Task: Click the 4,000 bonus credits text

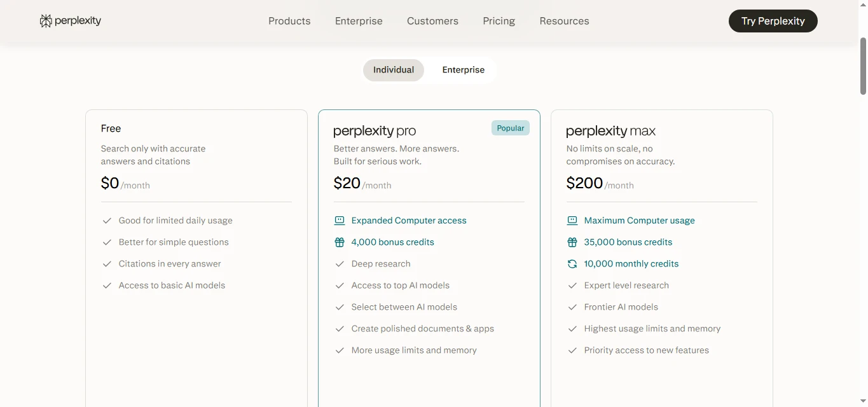Action: click(393, 242)
